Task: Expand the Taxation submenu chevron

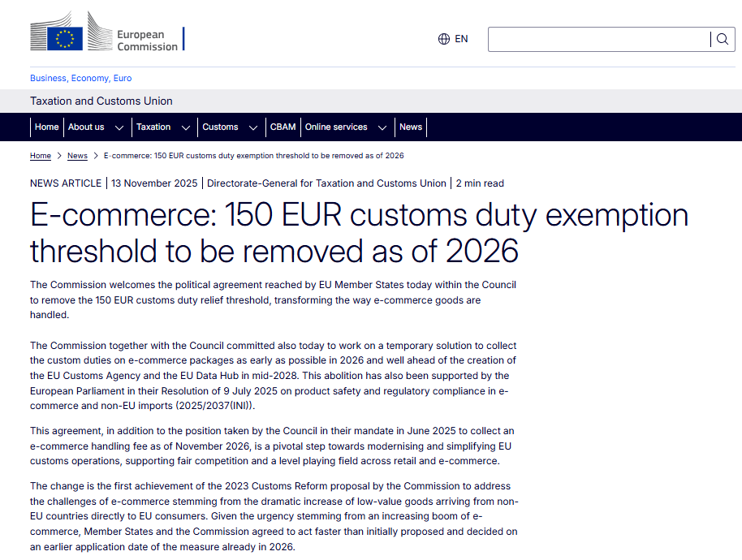Action: 186,127
